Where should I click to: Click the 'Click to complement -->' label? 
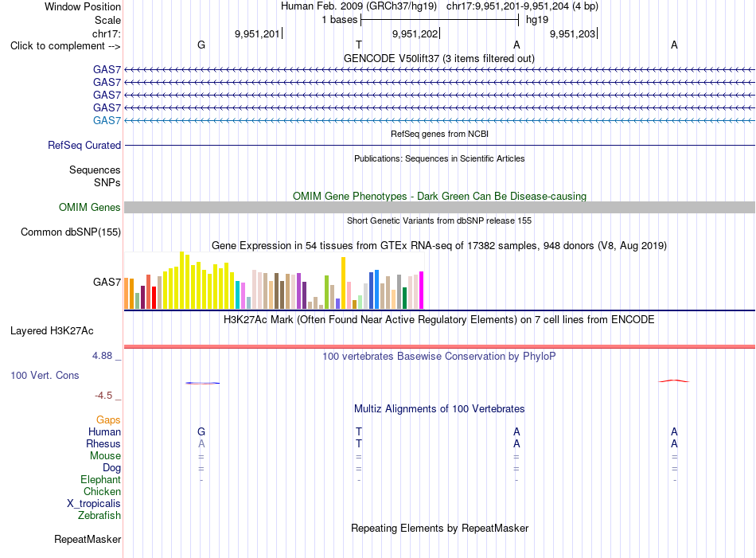[x=65, y=46]
